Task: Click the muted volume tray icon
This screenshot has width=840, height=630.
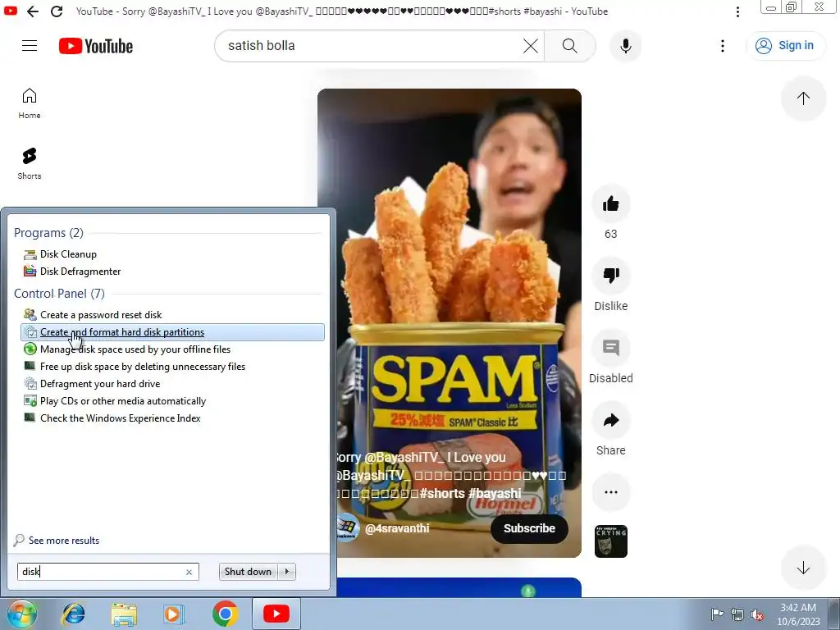Action: pyautogui.click(x=757, y=614)
